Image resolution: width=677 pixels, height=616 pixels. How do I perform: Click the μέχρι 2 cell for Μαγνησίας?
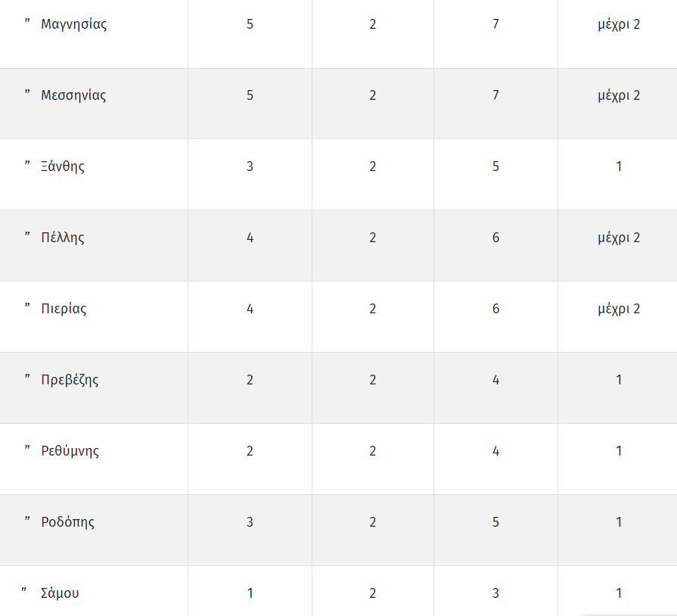pyautogui.click(x=619, y=25)
